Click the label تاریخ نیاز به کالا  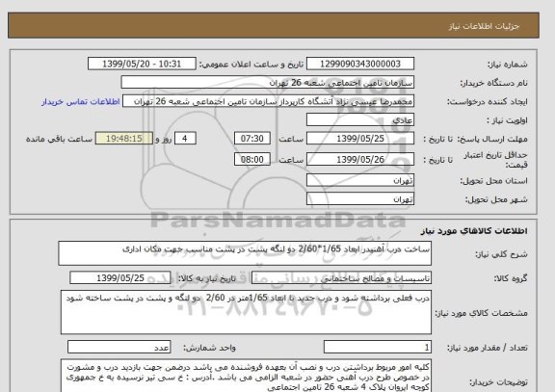[x=207, y=278]
